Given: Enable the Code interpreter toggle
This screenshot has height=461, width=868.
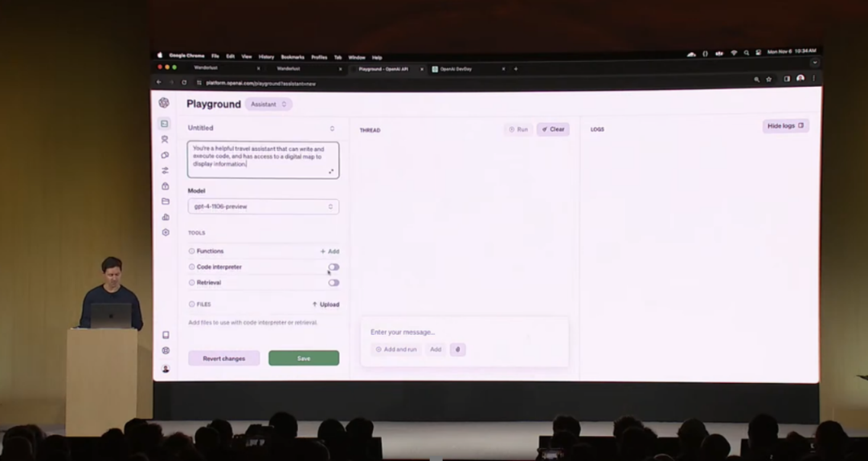Looking at the screenshot, I should pyautogui.click(x=334, y=267).
